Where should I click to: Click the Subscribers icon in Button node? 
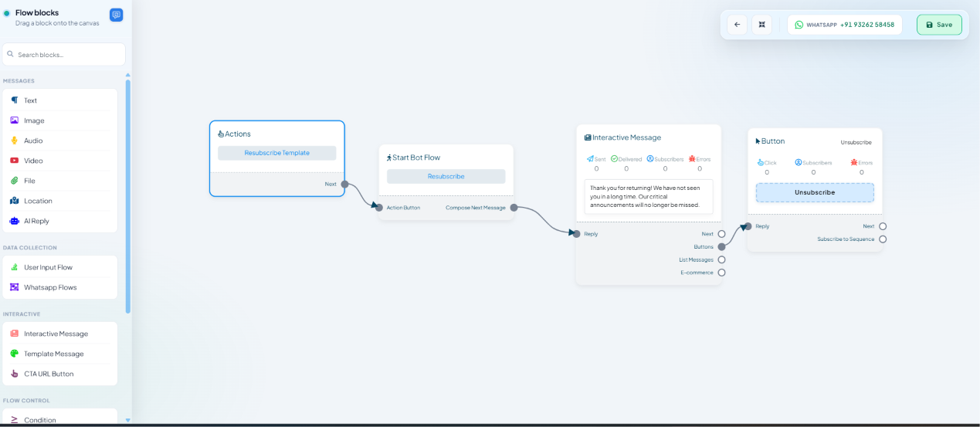(x=799, y=163)
